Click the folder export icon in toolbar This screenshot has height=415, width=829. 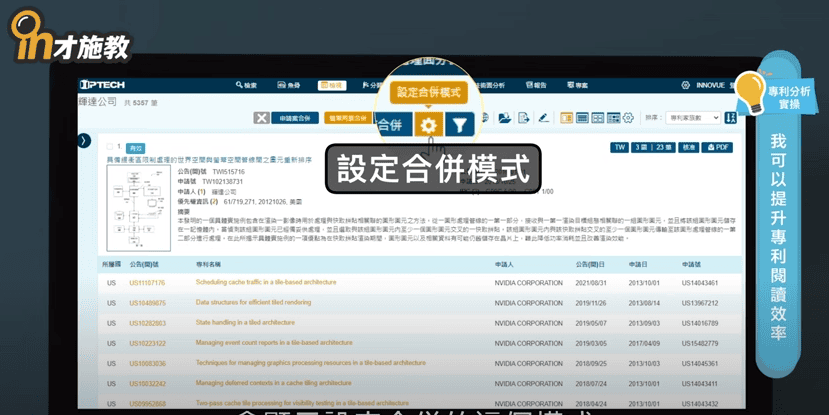pos(505,118)
